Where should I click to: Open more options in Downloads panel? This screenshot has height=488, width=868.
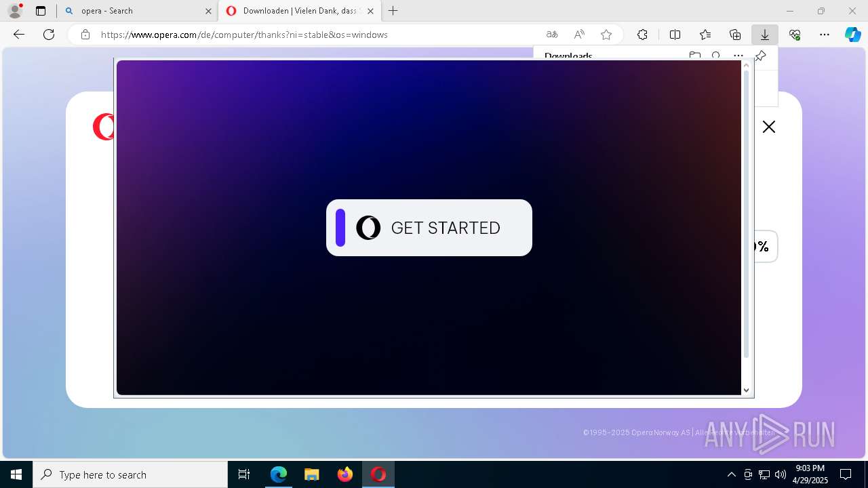pos(738,56)
